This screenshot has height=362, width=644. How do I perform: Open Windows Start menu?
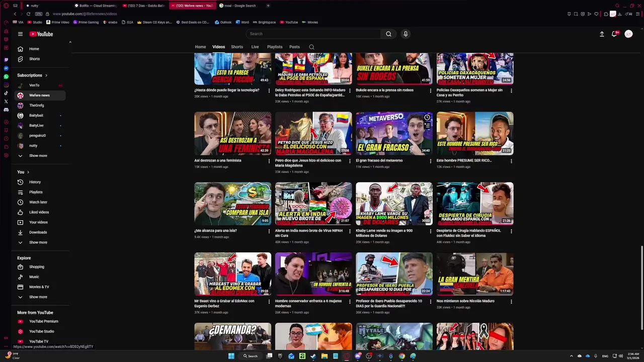231,356
